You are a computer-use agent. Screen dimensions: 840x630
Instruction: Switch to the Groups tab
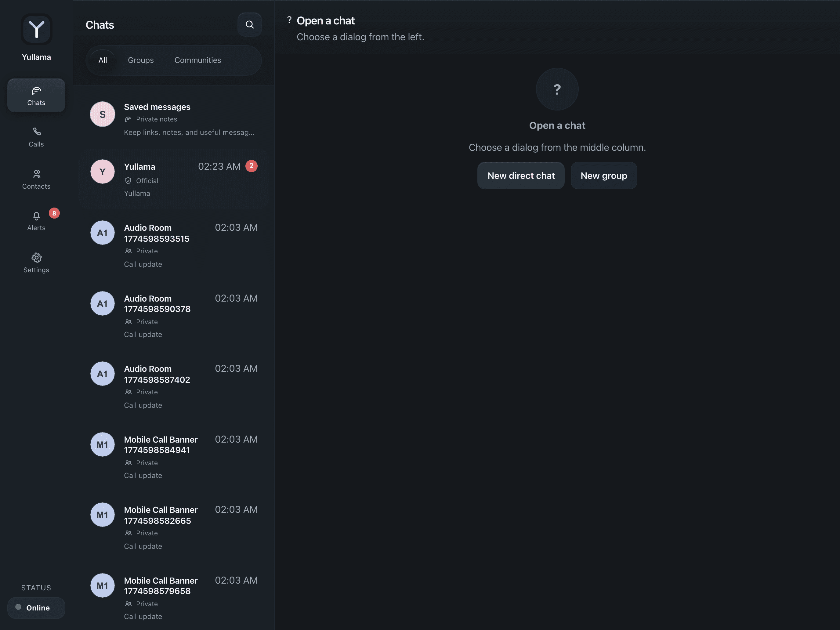(140, 60)
